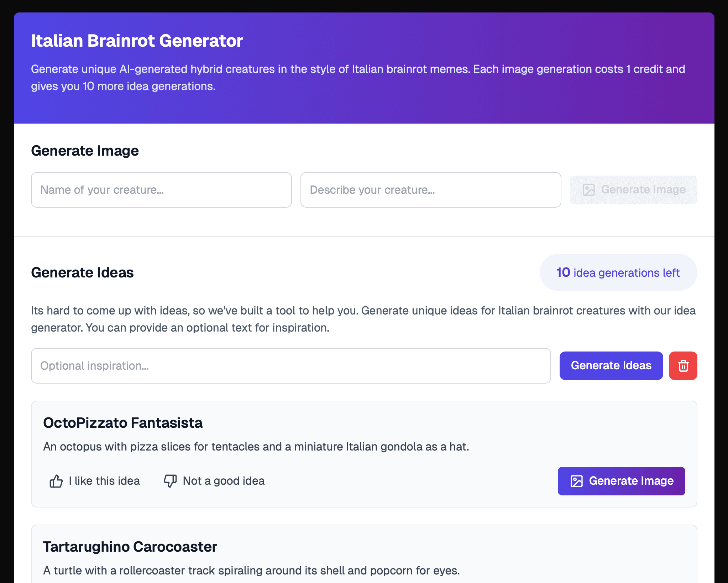The image size is (728, 583).
Task: Click the Generate Ideas section heading
Action: 82,272
